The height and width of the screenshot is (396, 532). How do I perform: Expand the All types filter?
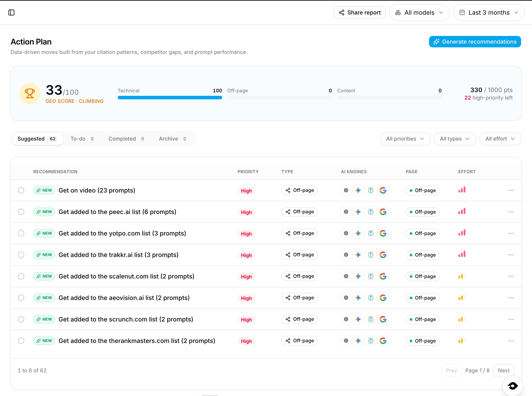point(455,139)
